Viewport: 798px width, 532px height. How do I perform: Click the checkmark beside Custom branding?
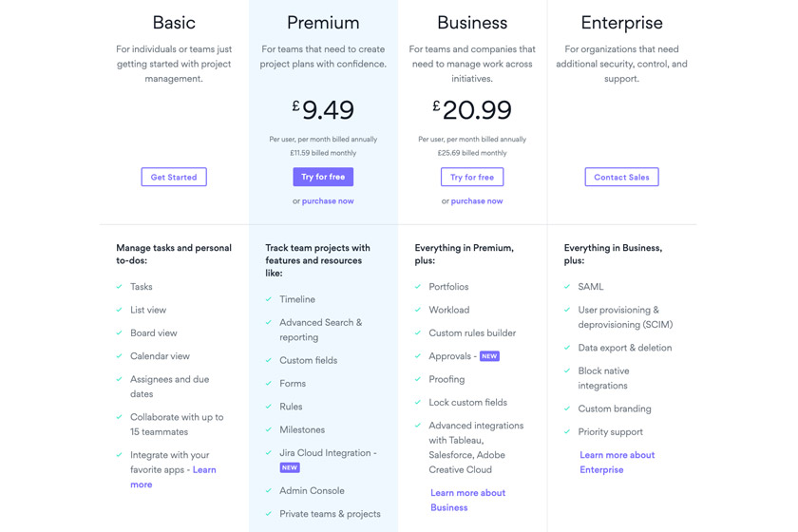click(x=567, y=408)
